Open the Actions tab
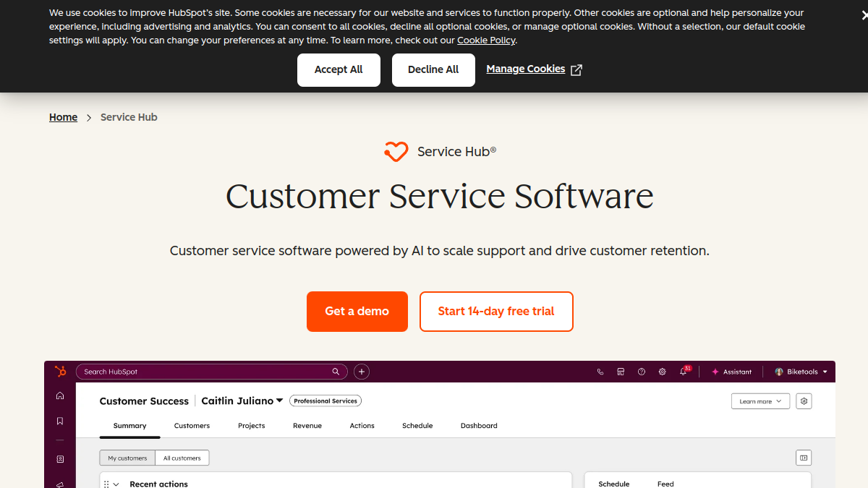868x488 pixels. click(362, 426)
